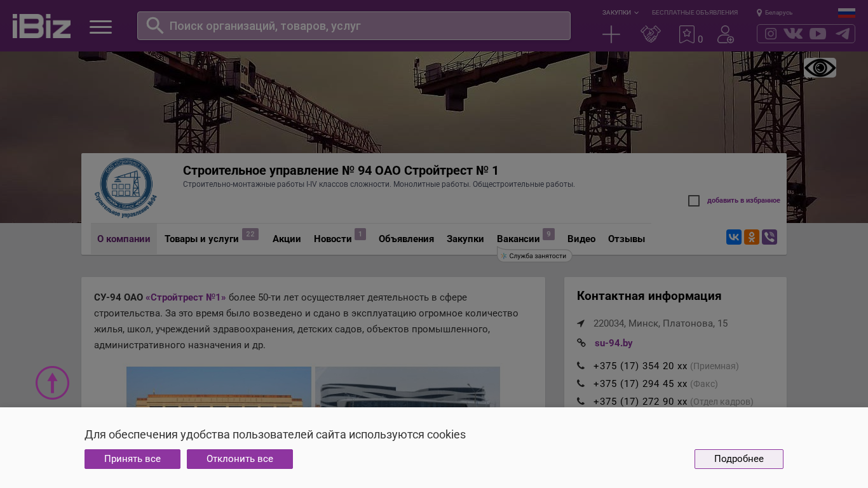
Task: Follow the '«Стройтрест №1»' link
Action: (186, 297)
